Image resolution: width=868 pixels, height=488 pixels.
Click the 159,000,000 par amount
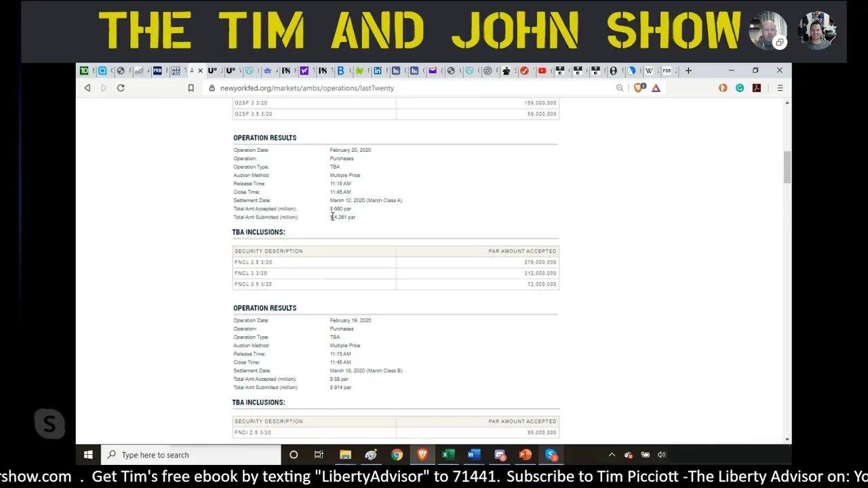(x=540, y=103)
